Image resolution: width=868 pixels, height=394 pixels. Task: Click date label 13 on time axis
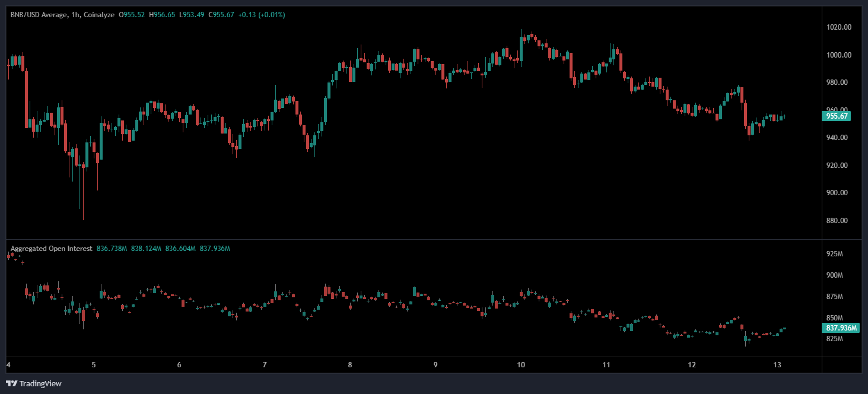777,364
